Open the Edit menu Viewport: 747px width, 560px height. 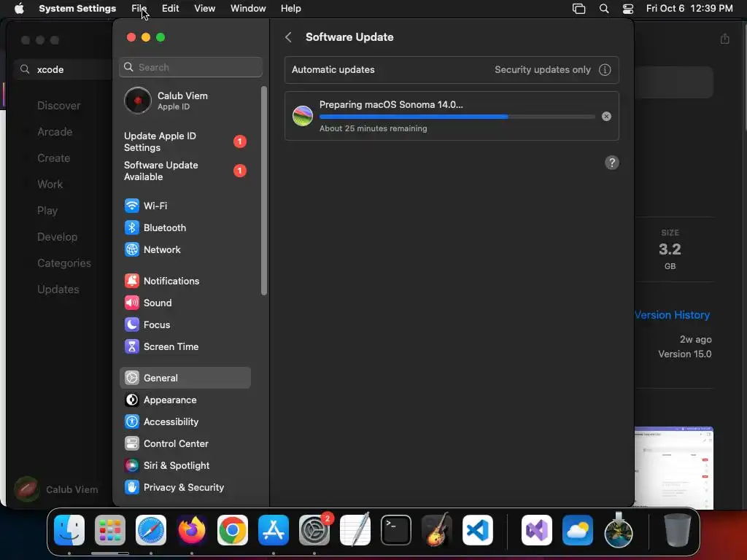pyautogui.click(x=170, y=9)
